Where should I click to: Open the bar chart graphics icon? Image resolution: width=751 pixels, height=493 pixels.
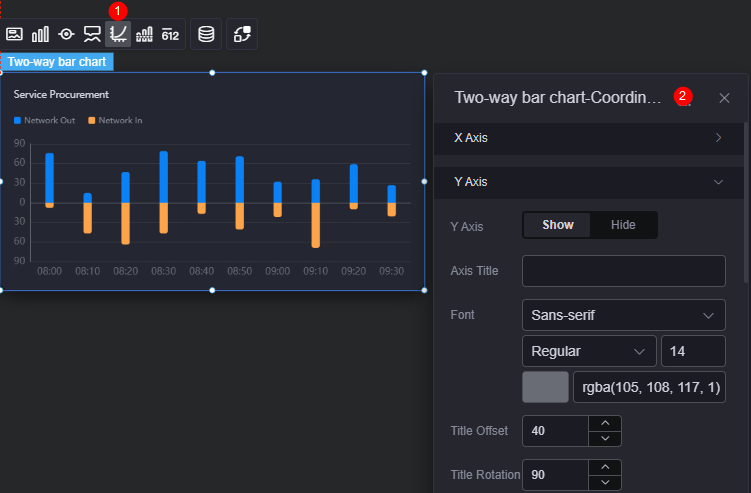tap(40, 34)
